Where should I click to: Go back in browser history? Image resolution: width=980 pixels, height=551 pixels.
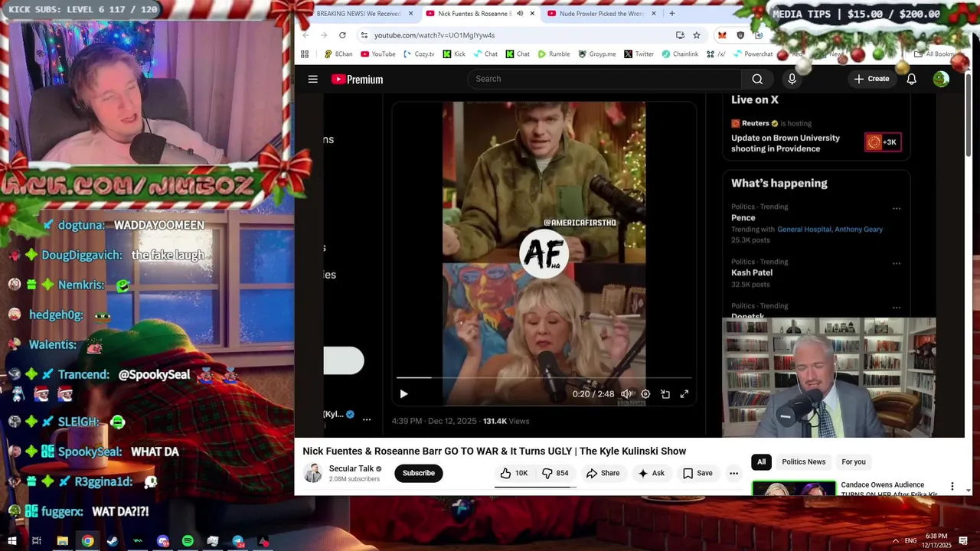[305, 35]
